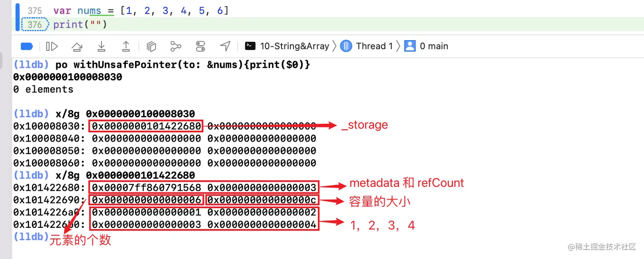
Task: Click line number 375 in the gutter
Action: (35, 11)
